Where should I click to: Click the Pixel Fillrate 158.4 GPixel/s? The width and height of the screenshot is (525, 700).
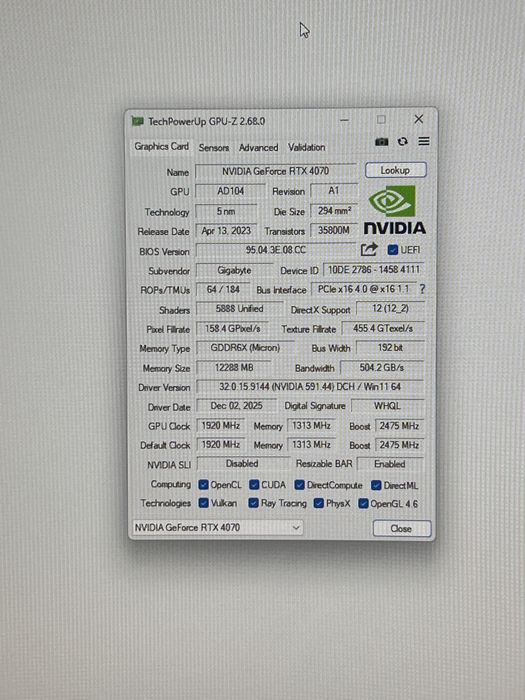point(233,329)
